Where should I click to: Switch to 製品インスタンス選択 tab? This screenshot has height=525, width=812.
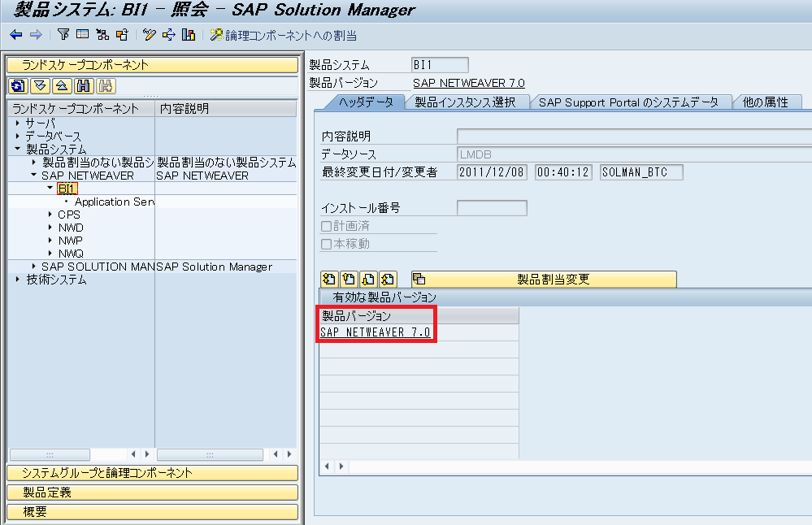(465, 102)
